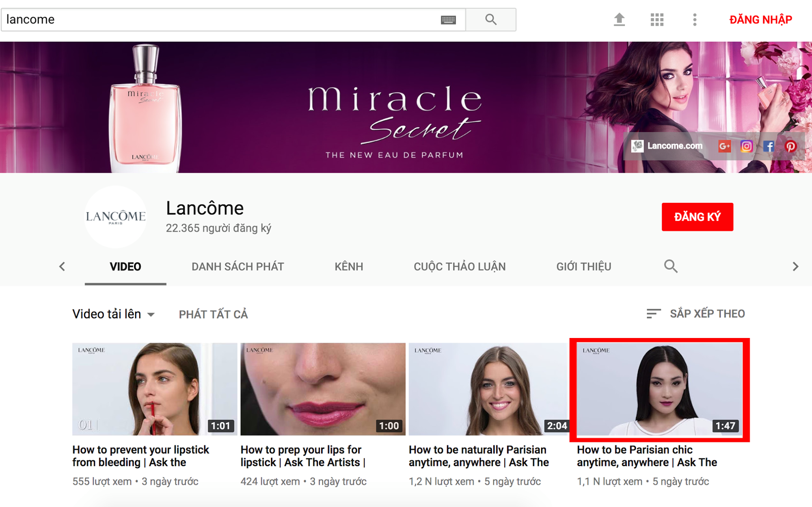Select the VIDEO tab

[x=125, y=267]
